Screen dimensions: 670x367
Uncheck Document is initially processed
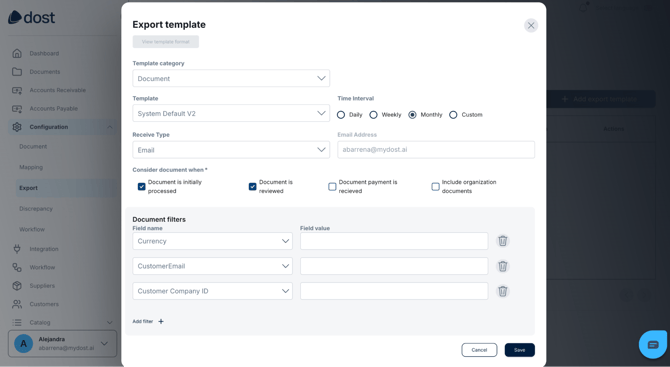click(141, 187)
